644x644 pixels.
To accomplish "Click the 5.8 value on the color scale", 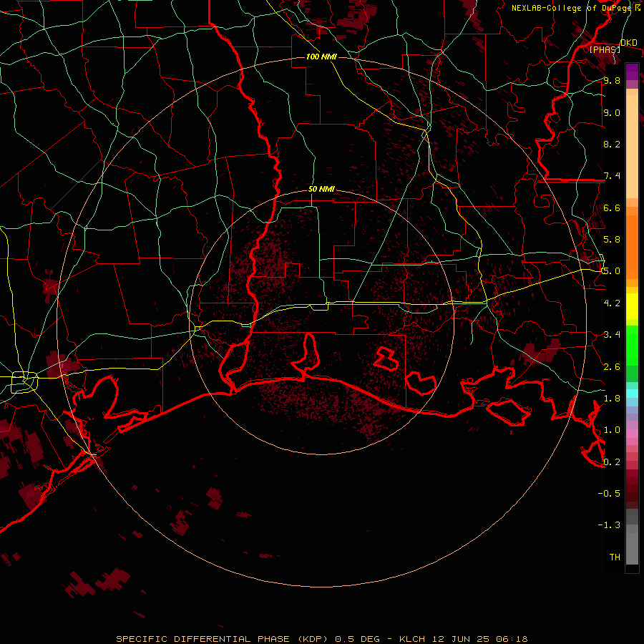I will point(612,239).
